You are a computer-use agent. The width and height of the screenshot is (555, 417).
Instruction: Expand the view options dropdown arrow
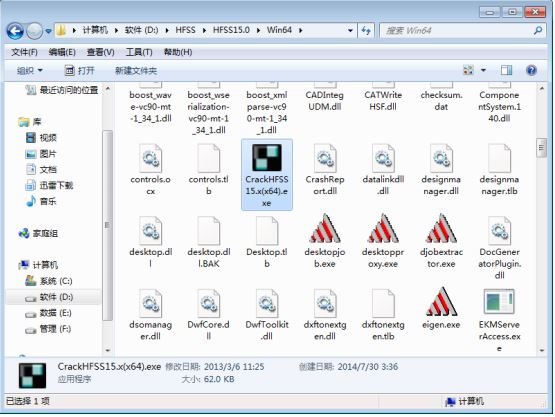pyautogui.click(x=483, y=70)
